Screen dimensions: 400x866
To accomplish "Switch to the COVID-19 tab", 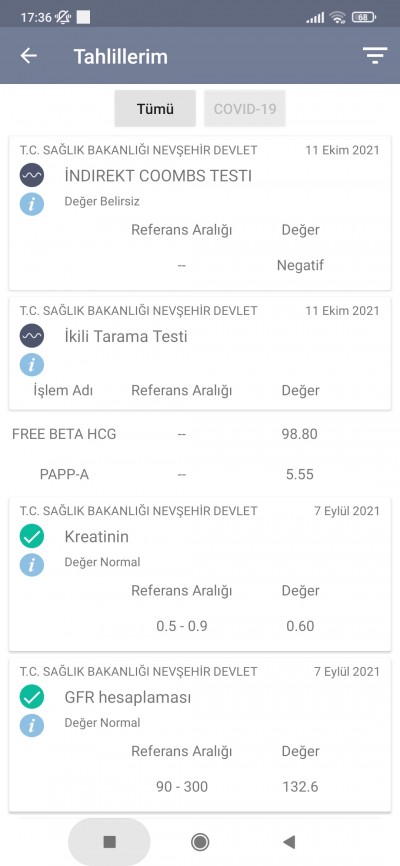I will coord(245,109).
